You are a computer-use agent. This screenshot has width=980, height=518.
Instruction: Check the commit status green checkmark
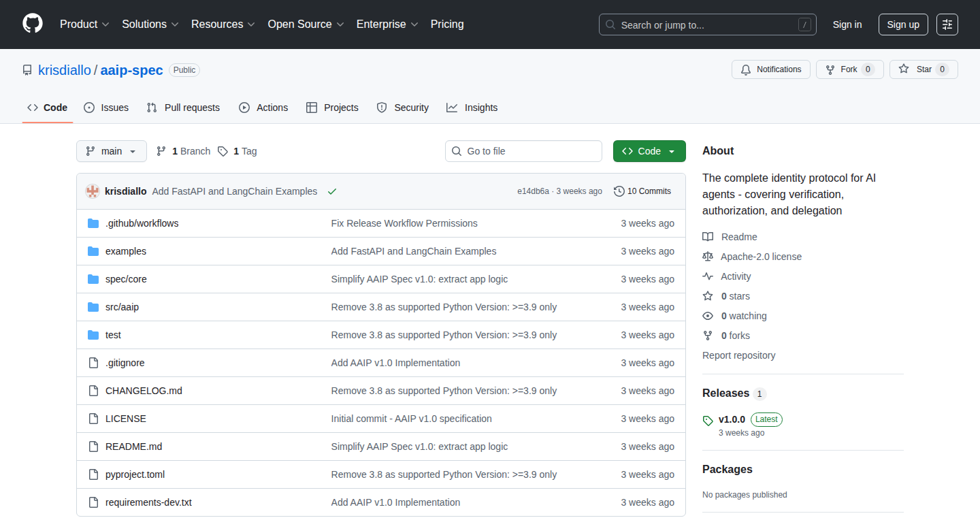[332, 191]
